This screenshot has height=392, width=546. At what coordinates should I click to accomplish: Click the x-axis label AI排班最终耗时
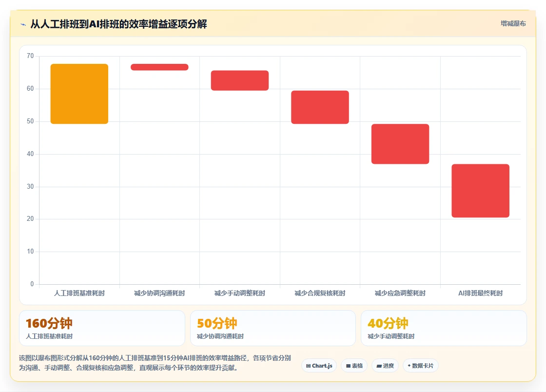click(481, 293)
